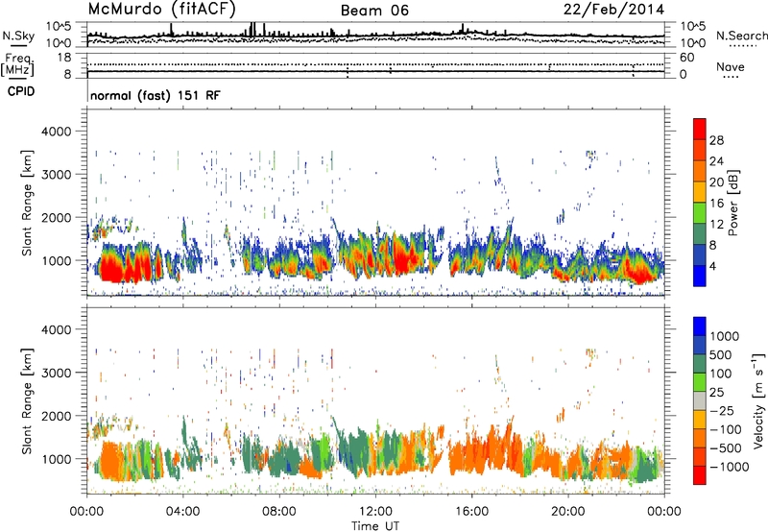This screenshot has height=532, width=768.
Task: Click the 'Freq. [MHz]' axis label
Action: tap(17, 64)
